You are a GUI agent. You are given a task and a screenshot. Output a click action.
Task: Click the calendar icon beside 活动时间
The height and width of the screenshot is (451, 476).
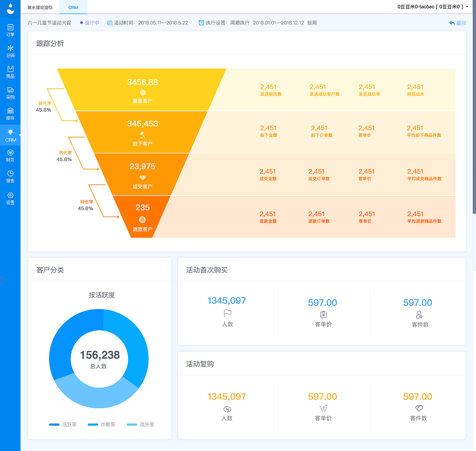click(109, 23)
